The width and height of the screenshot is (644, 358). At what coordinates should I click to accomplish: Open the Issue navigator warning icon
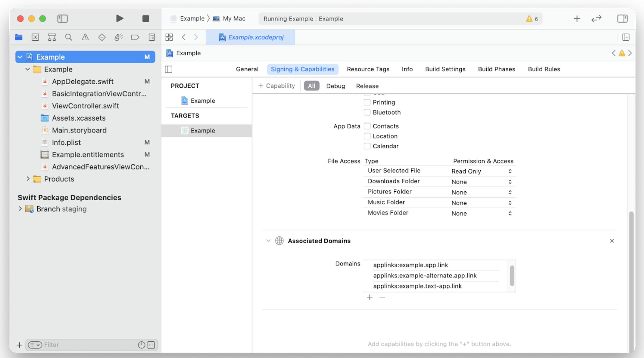click(x=85, y=37)
